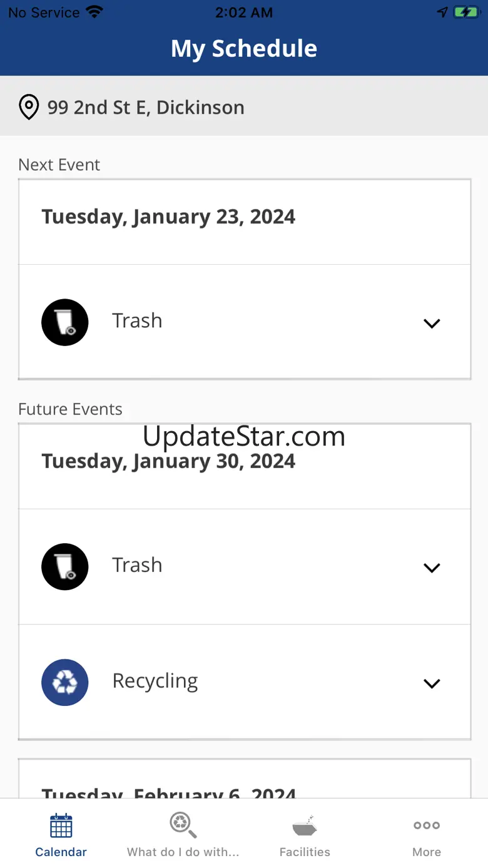
Task: Select the Tuesday, January 23, 2024 header
Action: [168, 217]
